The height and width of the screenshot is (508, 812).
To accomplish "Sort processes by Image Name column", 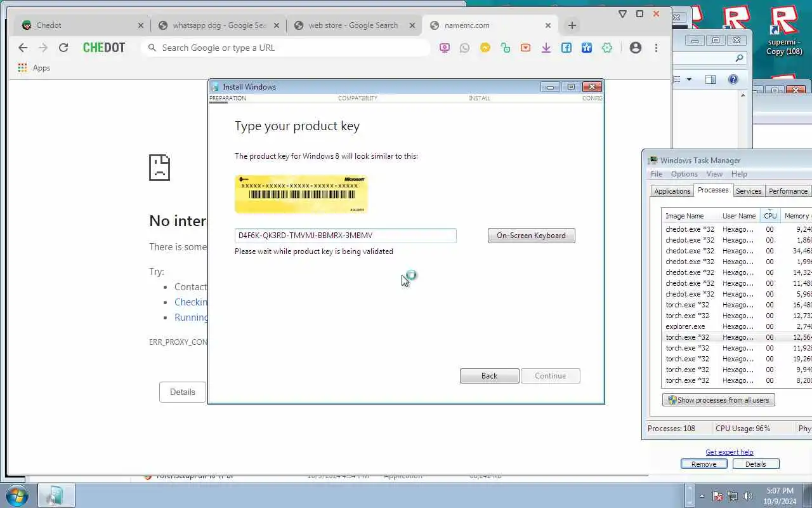I will coord(690,216).
